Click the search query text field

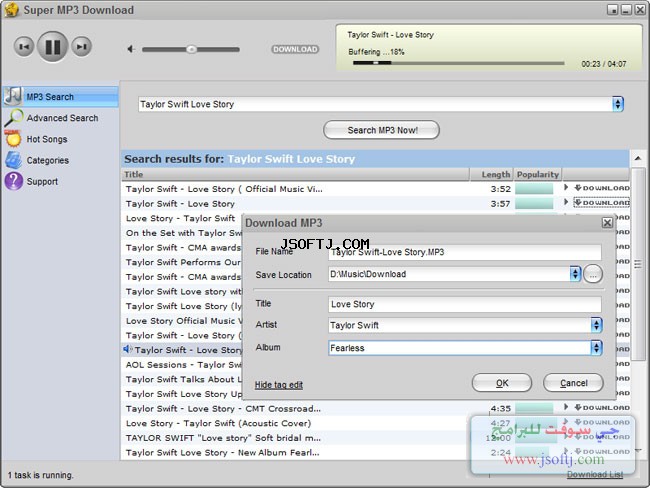coord(375,104)
